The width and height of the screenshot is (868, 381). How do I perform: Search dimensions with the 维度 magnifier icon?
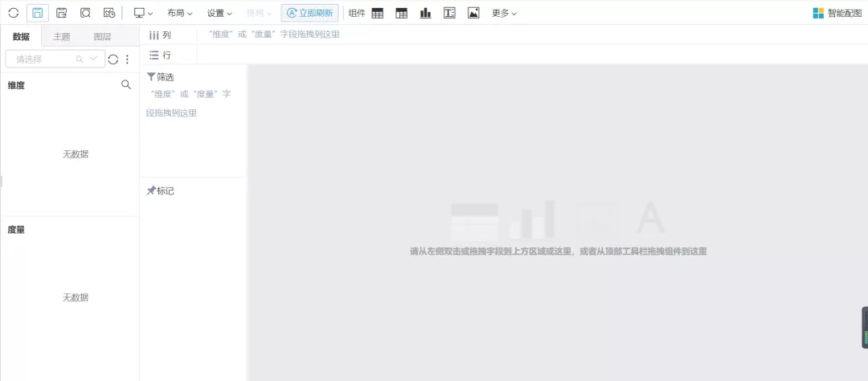[x=126, y=84]
